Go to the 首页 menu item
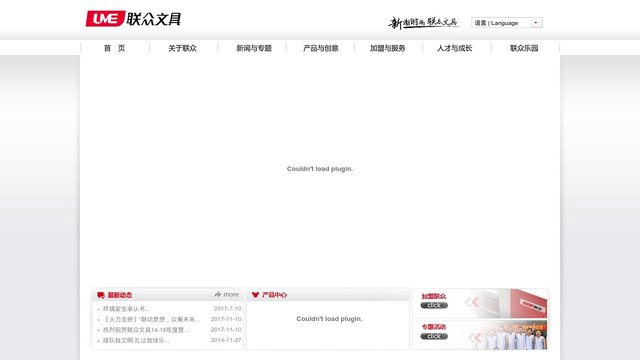 pos(114,48)
